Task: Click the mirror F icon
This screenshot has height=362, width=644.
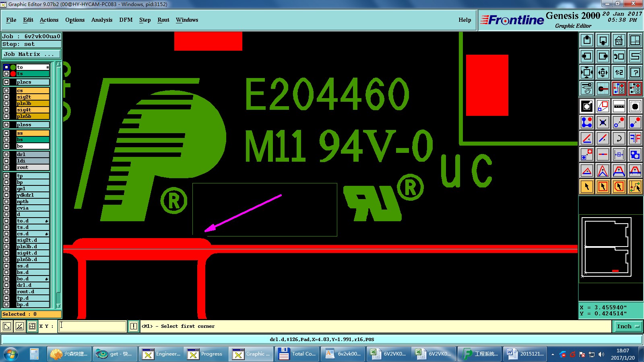Action: click(x=635, y=138)
